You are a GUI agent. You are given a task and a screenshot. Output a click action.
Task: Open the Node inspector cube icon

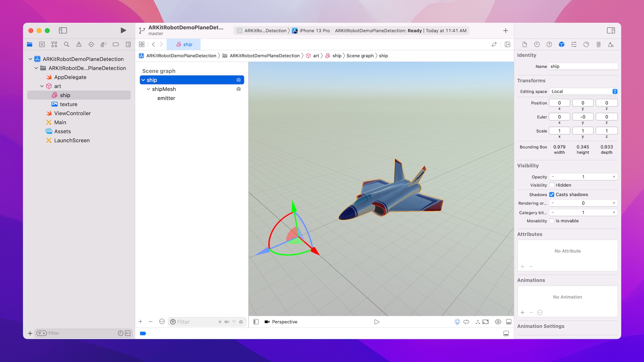click(x=561, y=44)
